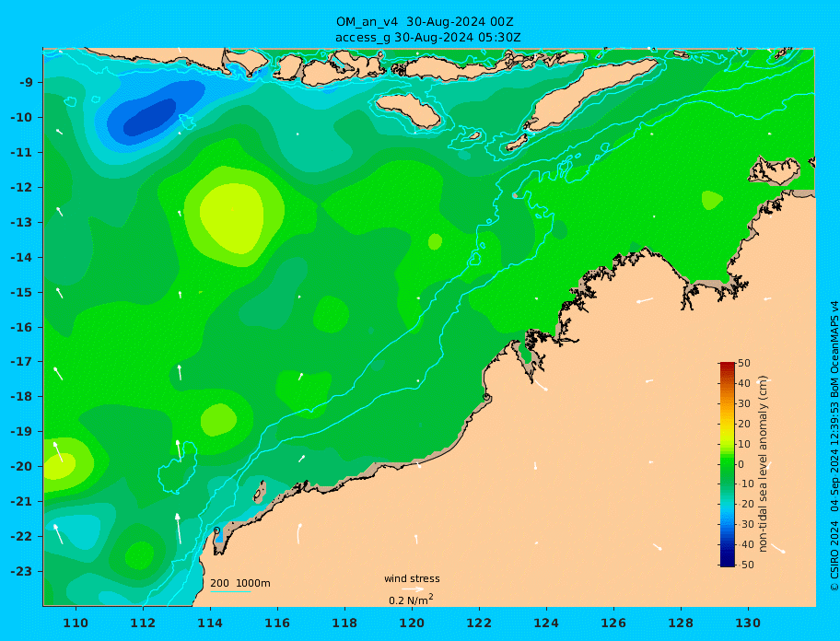Click the access_g 30-Aug-2024 05:30Z subtitle
Viewport: 840px width, 641px height.
[x=427, y=38]
